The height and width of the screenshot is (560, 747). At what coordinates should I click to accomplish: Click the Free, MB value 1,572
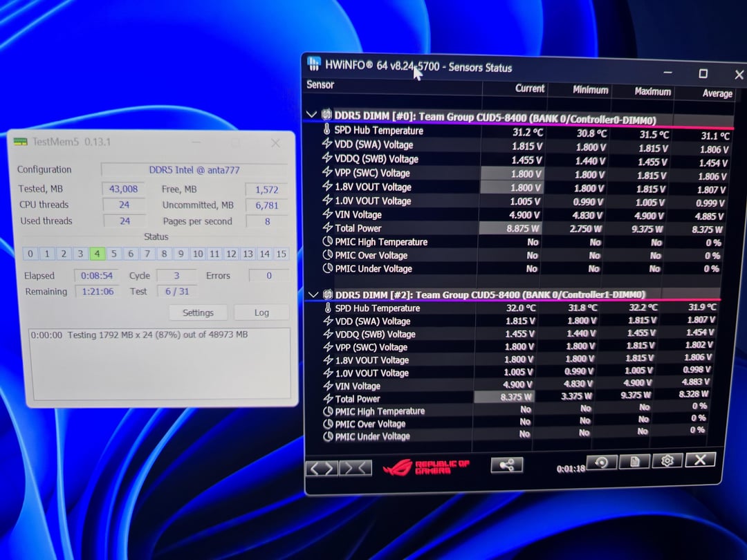(266, 189)
